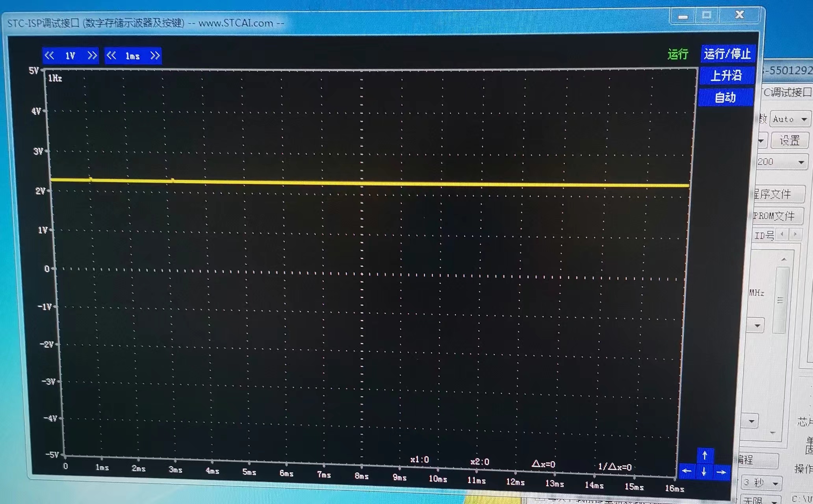Click the scrollbar up arrow in the background window
Viewport: 813px width, 504px height.
[784, 259]
